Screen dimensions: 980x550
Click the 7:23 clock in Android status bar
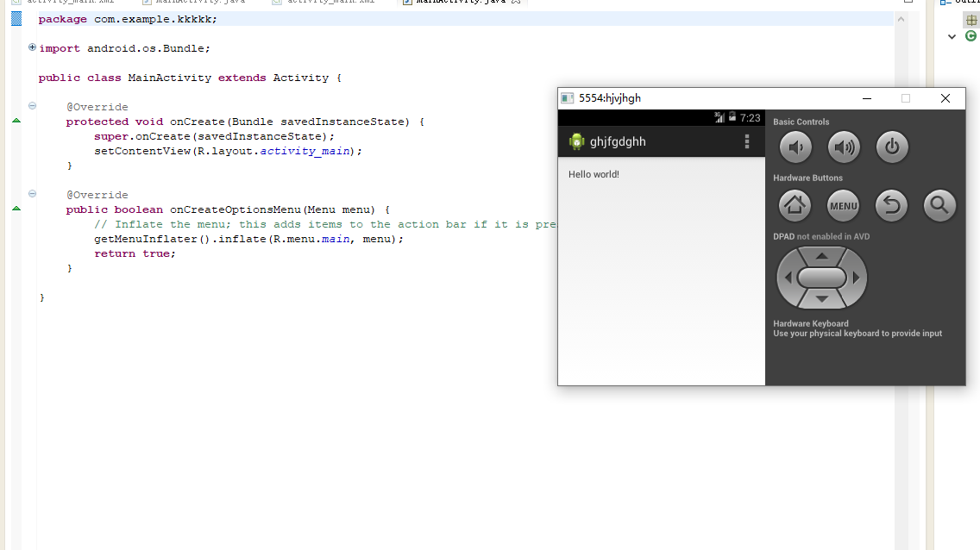click(750, 118)
